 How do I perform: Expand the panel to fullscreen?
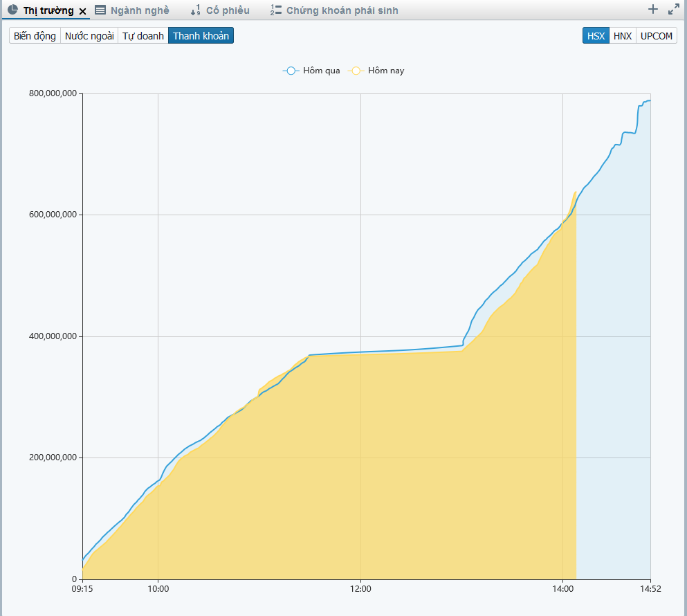(673, 10)
